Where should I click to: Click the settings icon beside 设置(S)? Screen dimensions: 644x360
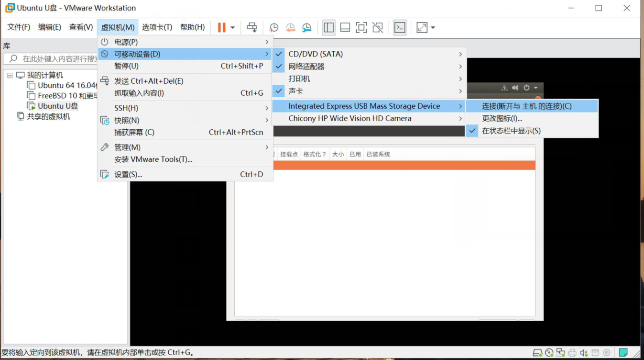click(104, 174)
